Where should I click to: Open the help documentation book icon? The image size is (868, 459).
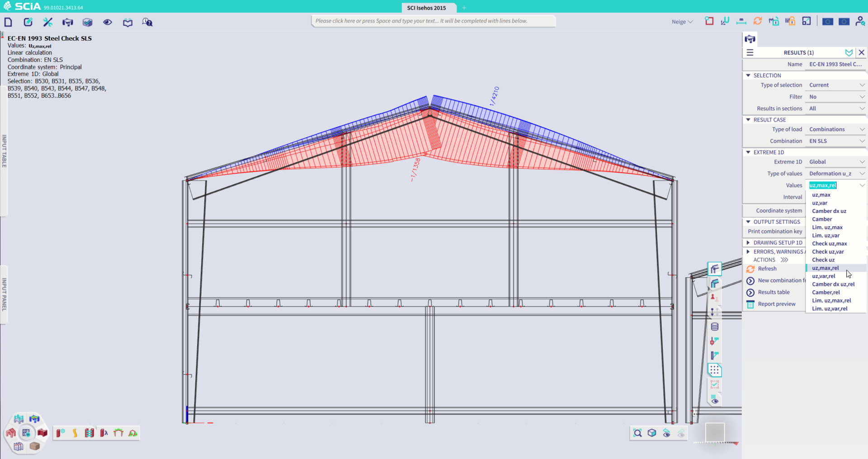(x=127, y=22)
